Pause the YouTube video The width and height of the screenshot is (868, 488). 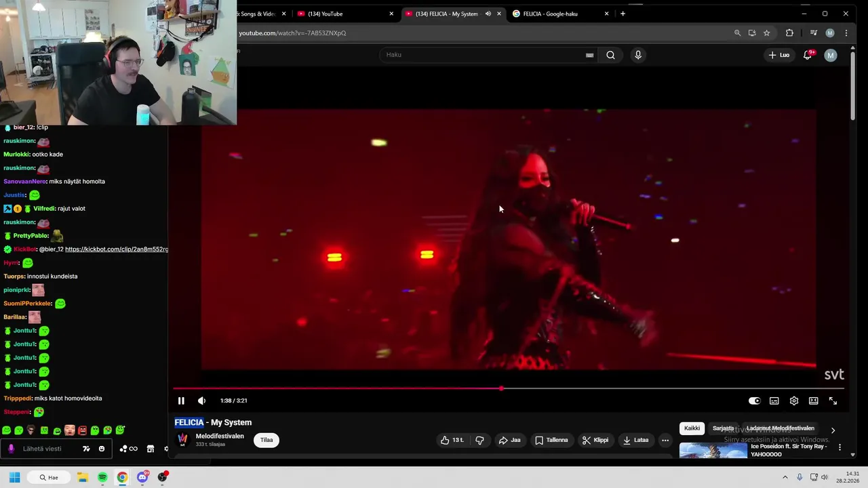[181, 401]
